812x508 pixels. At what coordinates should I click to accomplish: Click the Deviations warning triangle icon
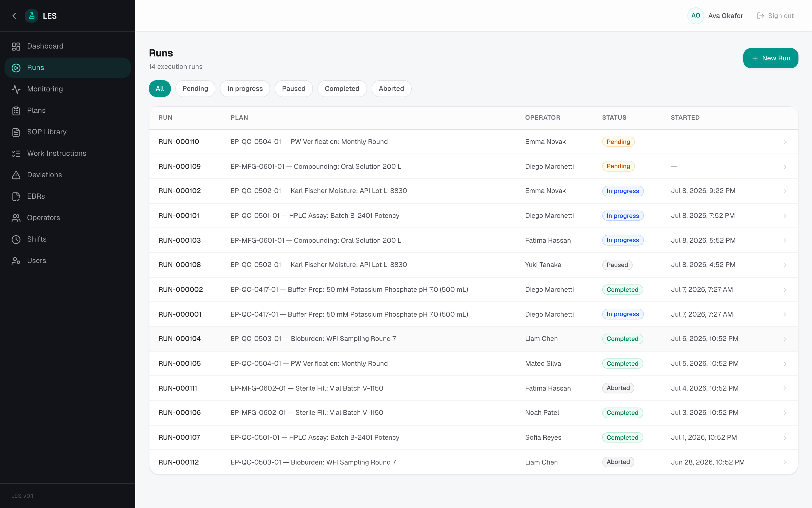(x=16, y=175)
